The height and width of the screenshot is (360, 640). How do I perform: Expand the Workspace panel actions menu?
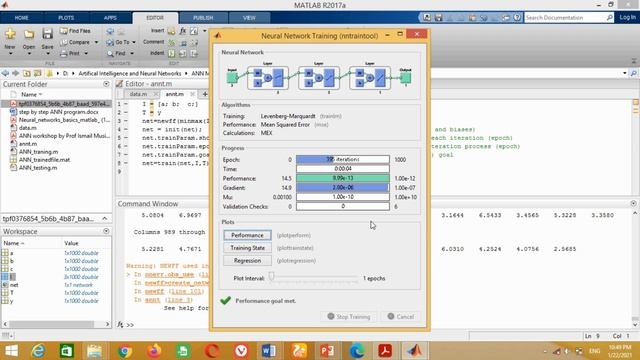pyautogui.click(x=106, y=231)
